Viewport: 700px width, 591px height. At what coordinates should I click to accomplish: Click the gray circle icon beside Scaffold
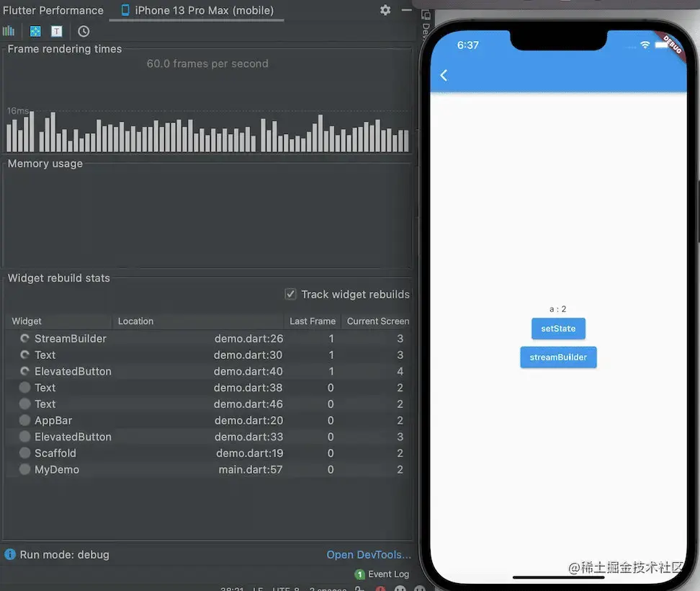(25, 453)
